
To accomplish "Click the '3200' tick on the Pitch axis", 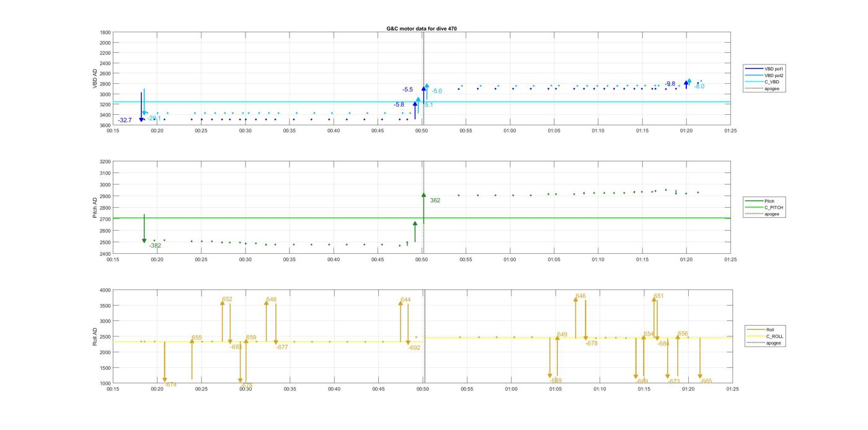I will tap(105, 161).
